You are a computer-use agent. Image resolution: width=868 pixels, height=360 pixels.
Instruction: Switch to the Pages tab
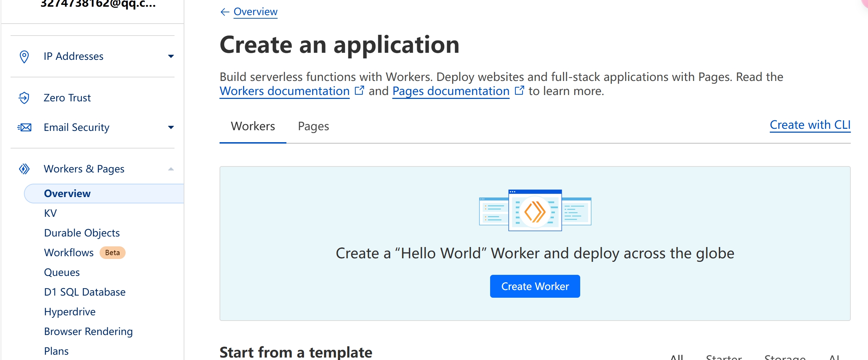click(313, 126)
